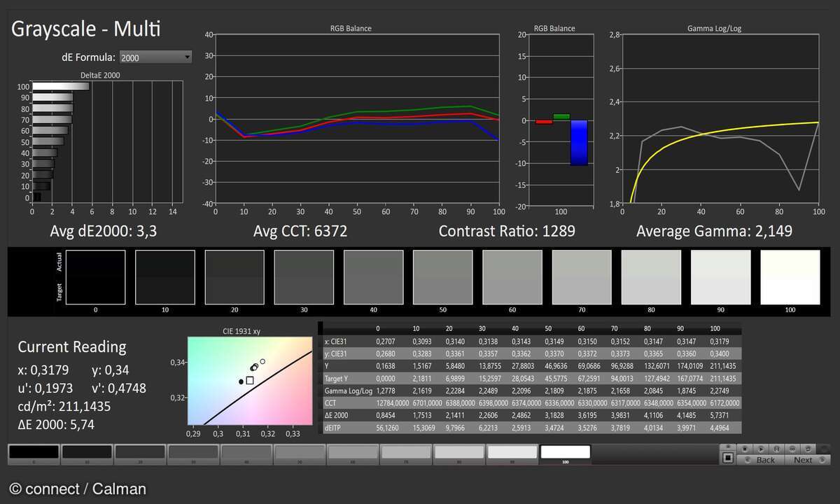Click the large black square pattern icon

[x=728, y=458]
